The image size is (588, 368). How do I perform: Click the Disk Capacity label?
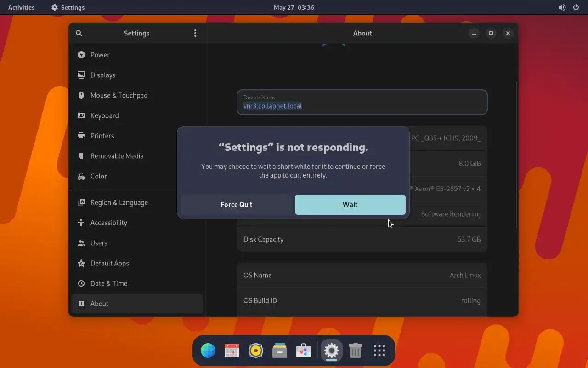[263, 239]
